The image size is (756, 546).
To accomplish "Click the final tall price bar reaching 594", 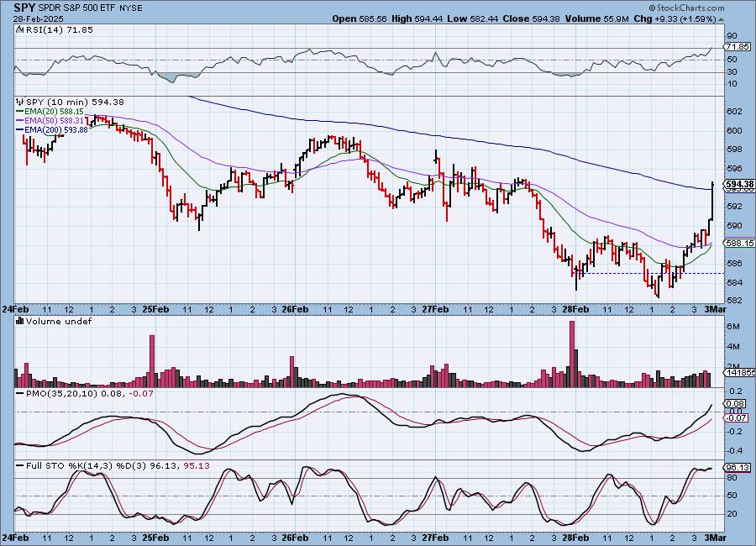I will pos(712,201).
